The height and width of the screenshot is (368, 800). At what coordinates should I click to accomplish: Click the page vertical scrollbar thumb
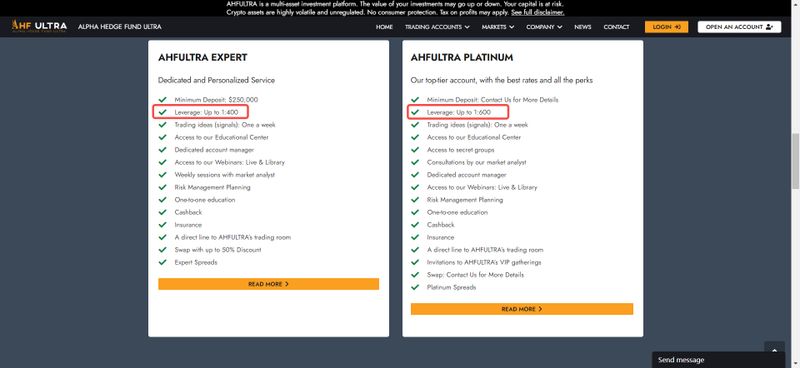[x=795, y=161]
